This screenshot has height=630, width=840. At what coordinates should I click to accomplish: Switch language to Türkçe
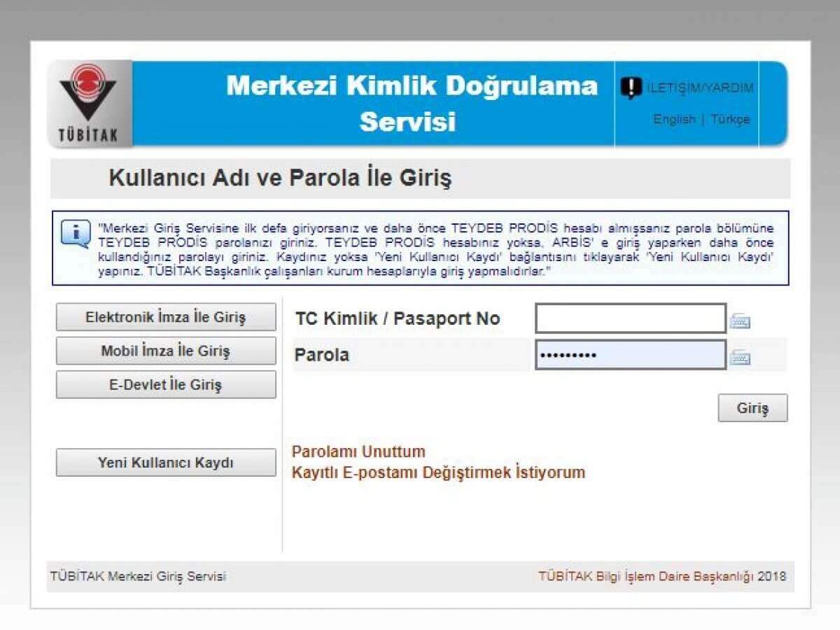point(730,119)
